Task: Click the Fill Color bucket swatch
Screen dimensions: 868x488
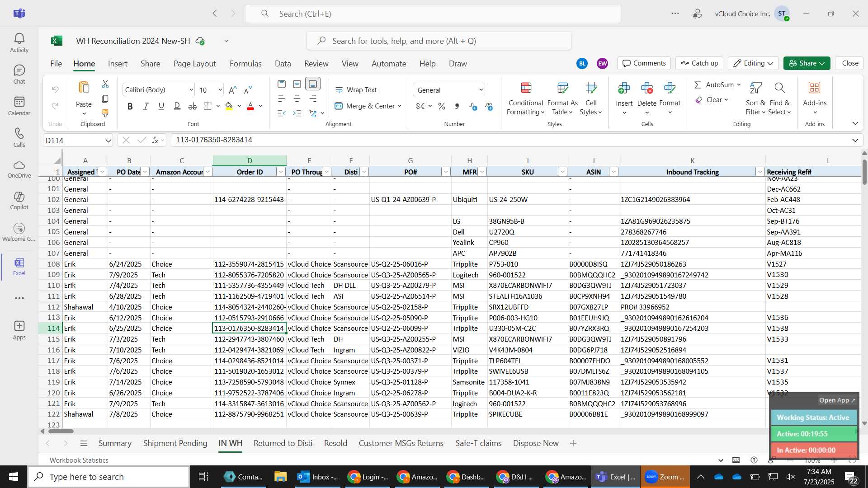Action: tap(229, 106)
